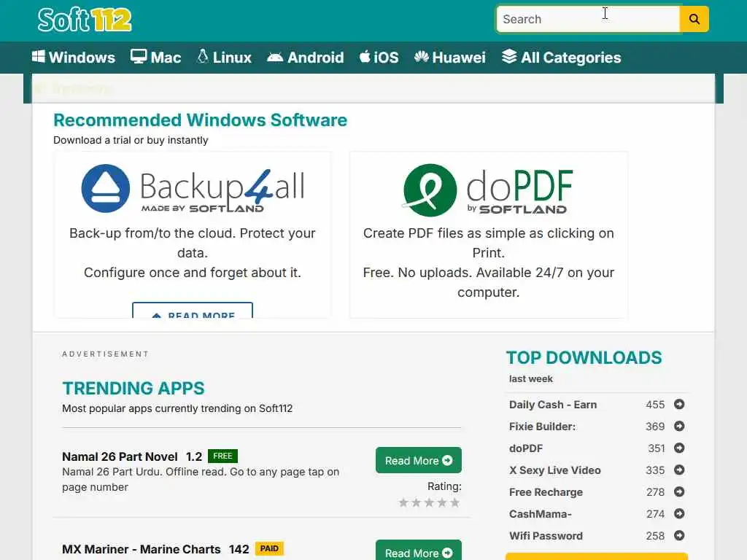The width and height of the screenshot is (747, 560).
Task: Click arrow icon beside CashMama-
Action: click(x=679, y=514)
